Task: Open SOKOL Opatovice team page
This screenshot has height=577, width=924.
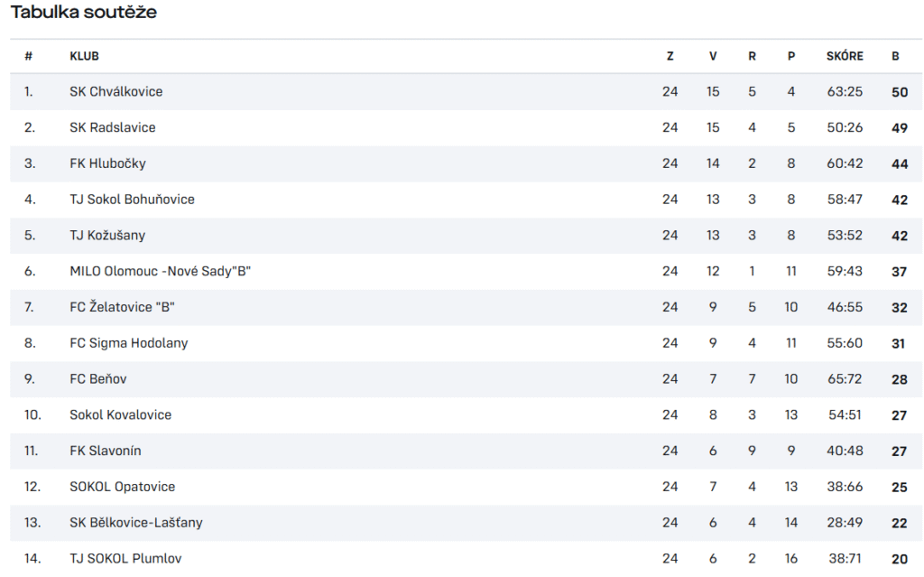Action: pyautogui.click(x=123, y=487)
